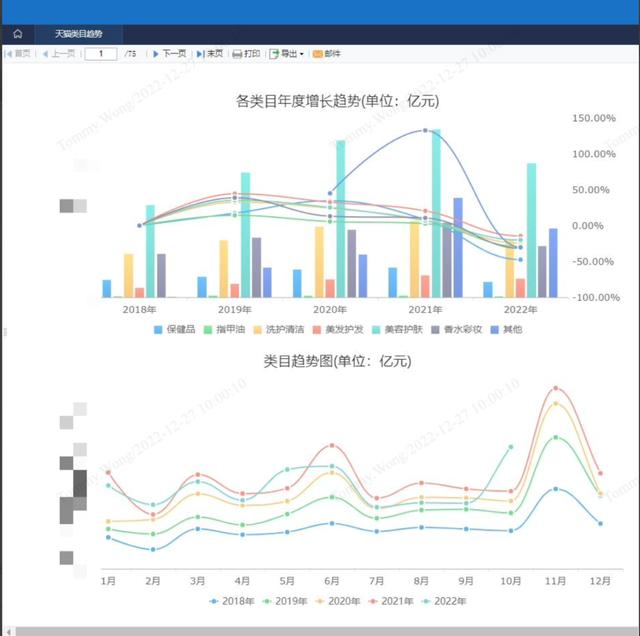
Task: Toggle 洗护清洁 series in chart legend
Action: [x=279, y=329]
